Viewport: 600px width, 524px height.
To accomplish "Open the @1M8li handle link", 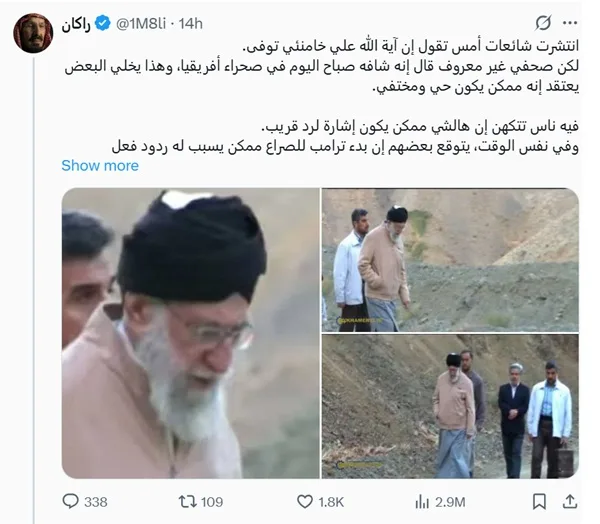I will tap(141, 24).
